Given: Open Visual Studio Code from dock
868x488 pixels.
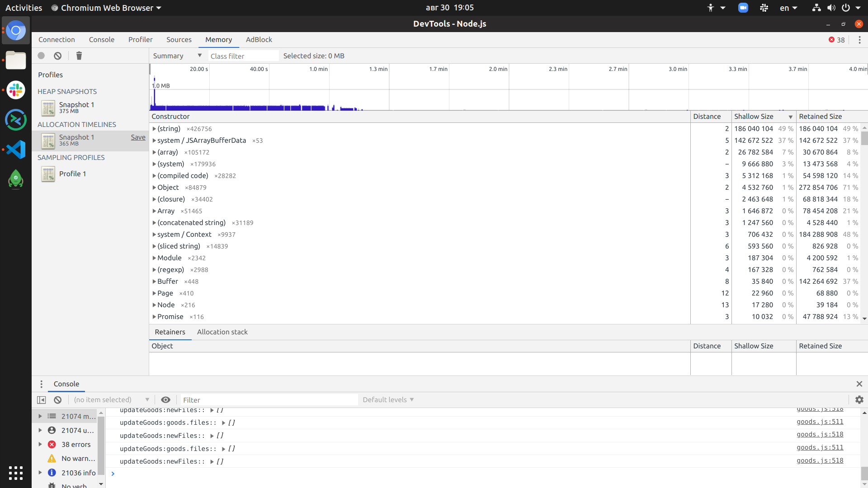Looking at the screenshot, I should (x=16, y=150).
